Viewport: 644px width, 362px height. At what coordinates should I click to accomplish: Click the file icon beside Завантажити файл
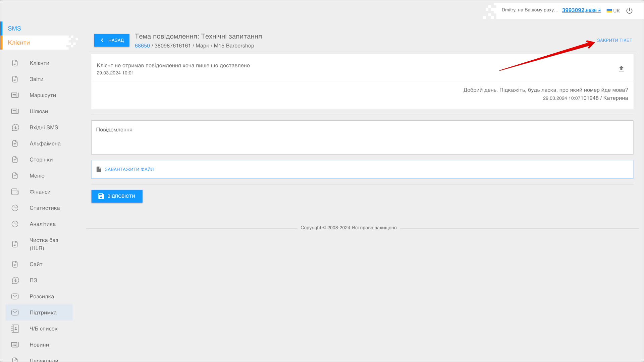click(99, 169)
